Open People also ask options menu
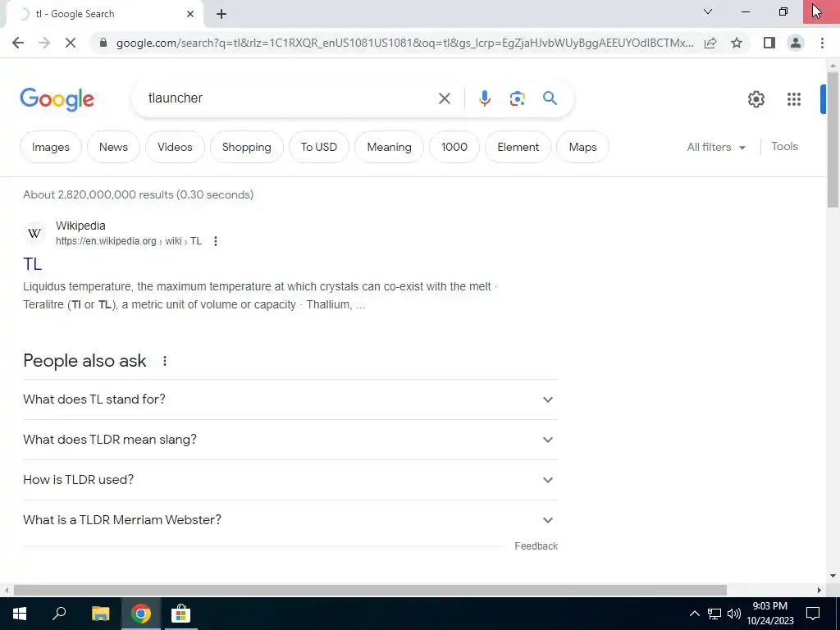840x630 pixels. pyautogui.click(x=164, y=361)
